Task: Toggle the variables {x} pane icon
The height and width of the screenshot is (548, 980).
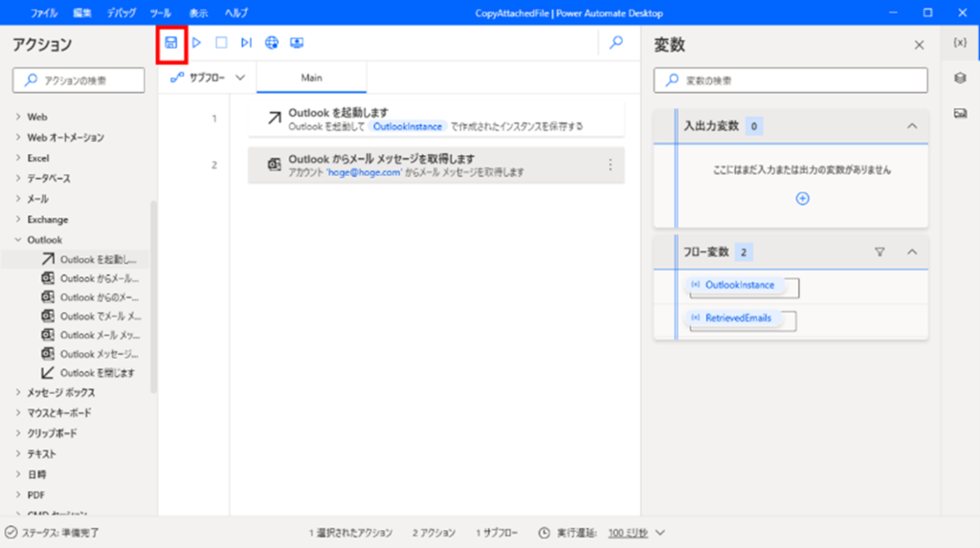Action: [960, 42]
